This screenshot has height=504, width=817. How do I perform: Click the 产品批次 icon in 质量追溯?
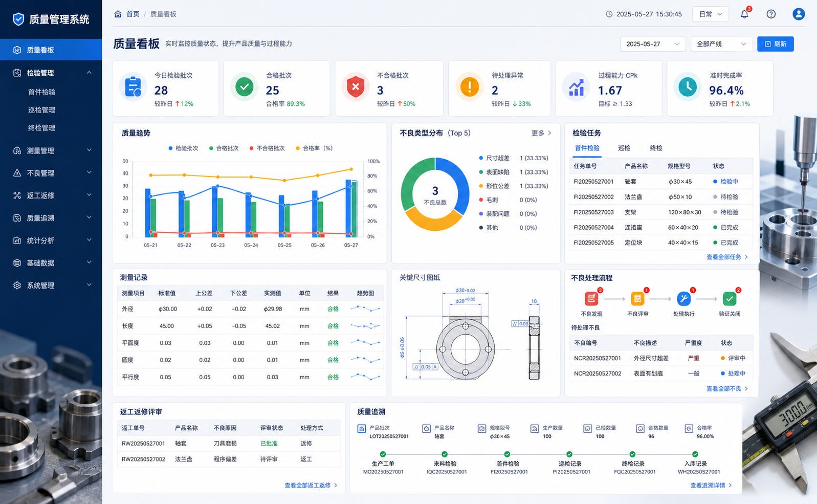362,428
